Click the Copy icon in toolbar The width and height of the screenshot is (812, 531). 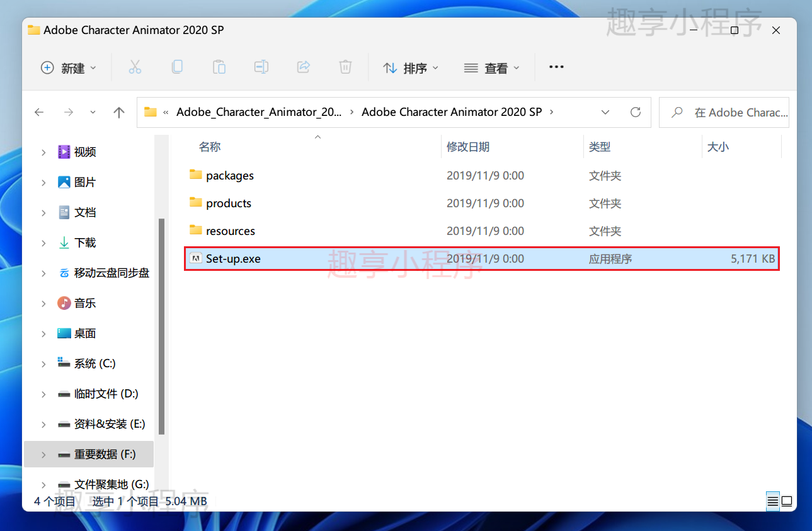(x=178, y=67)
